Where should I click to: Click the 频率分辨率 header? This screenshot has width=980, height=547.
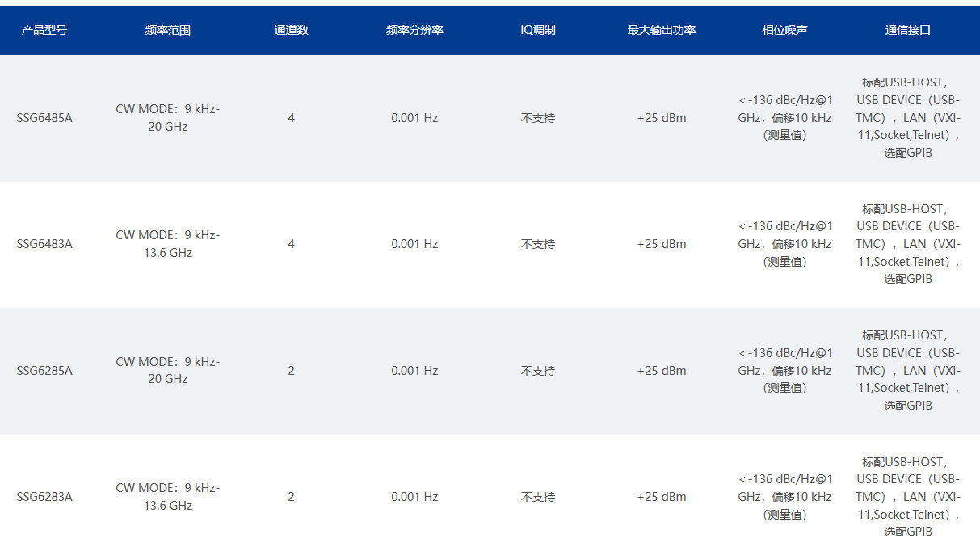(x=414, y=30)
